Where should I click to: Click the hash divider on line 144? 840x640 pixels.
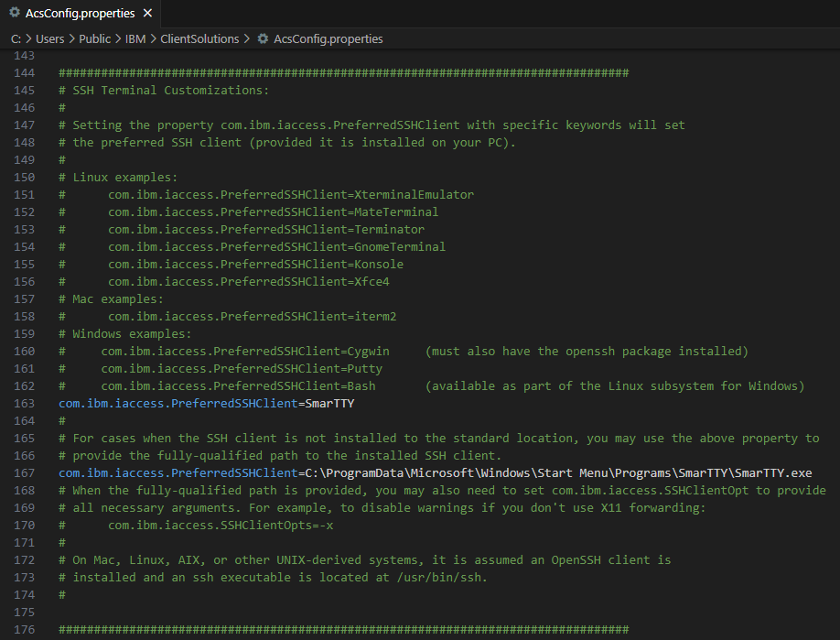343,73
